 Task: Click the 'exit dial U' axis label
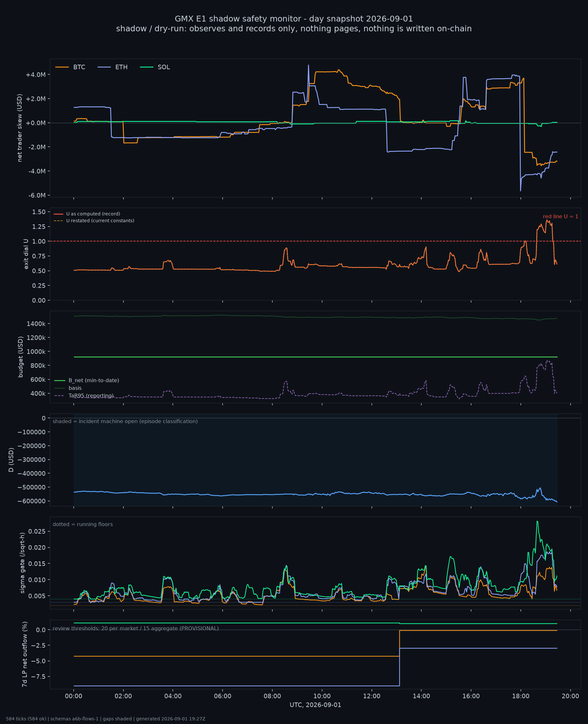tap(26, 254)
